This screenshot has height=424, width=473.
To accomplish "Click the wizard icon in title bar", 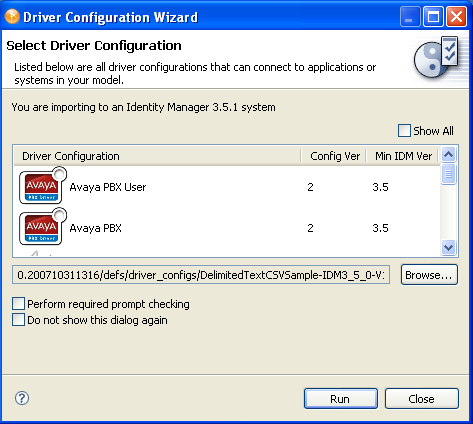I will click(x=12, y=17).
